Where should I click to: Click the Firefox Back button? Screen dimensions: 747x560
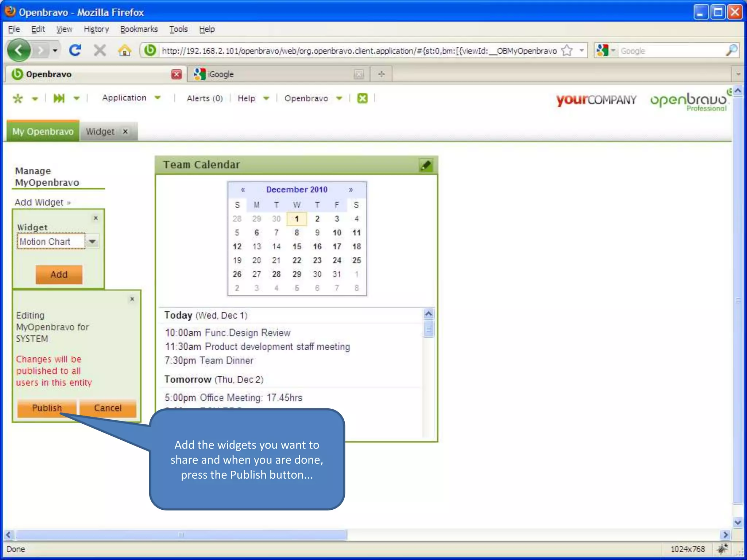(x=19, y=50)
